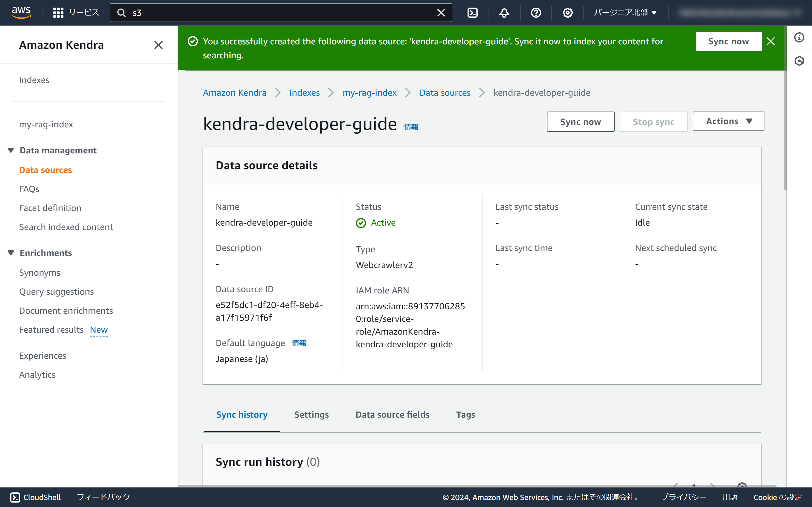812x507 pixels.
Task: Open Search indexed content in sidebar
Action: coord(66,227)
